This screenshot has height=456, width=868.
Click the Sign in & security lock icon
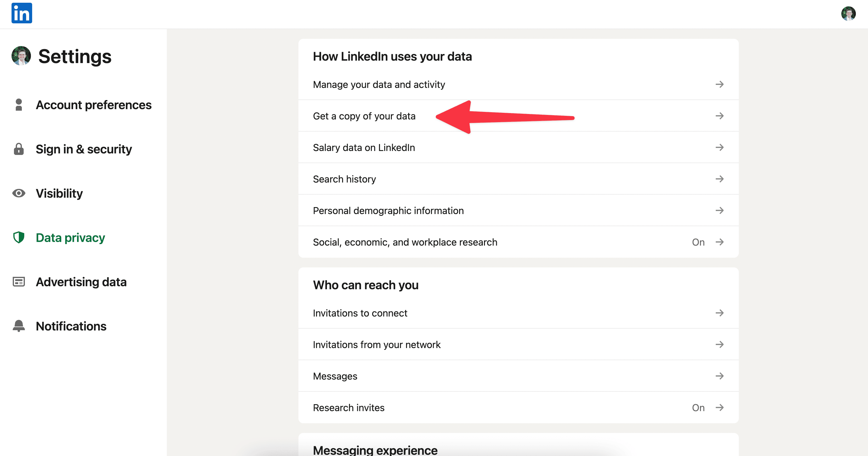[x=19, y=149]
